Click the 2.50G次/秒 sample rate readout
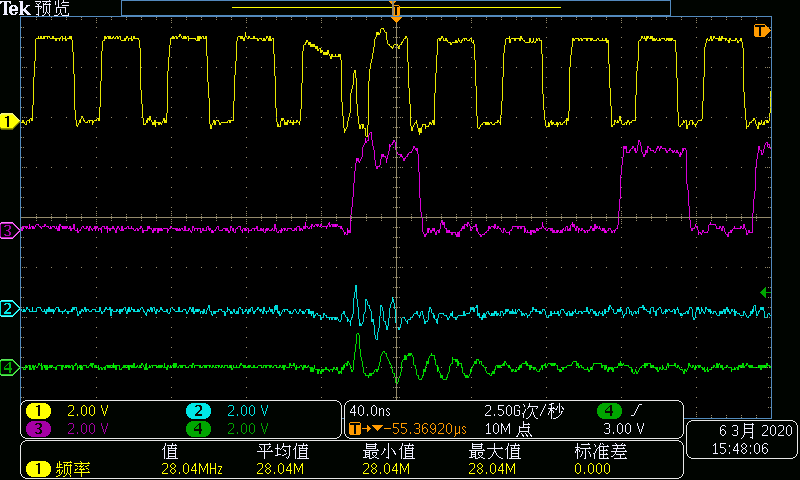The image size is (800, 480). pyautogui.click(x=524, y=411)
